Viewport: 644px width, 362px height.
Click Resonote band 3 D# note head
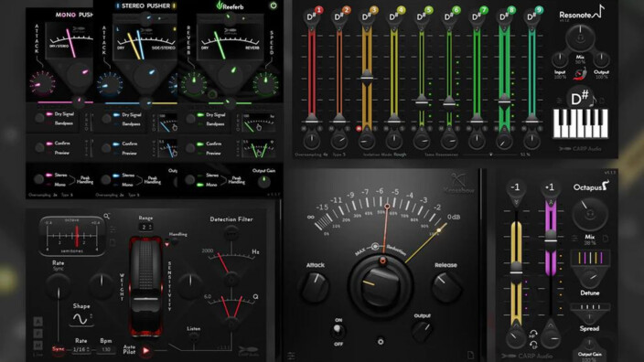366,16
